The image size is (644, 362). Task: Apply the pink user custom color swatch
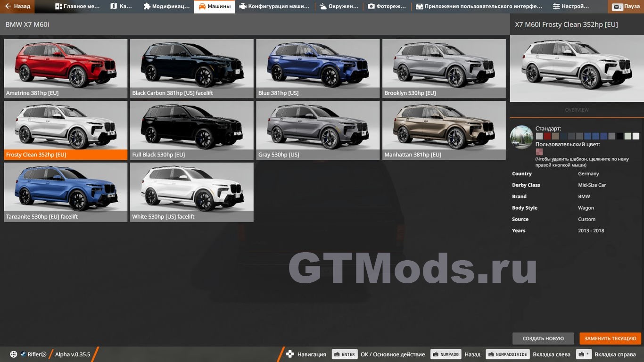pos(539,152)
